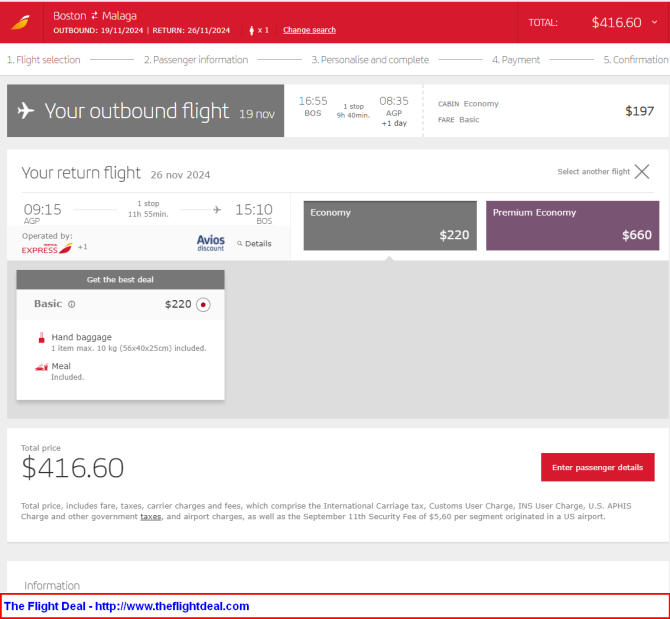The image size is (670, 619).
Task: Click Select another flight link
Action: point(594,171)
